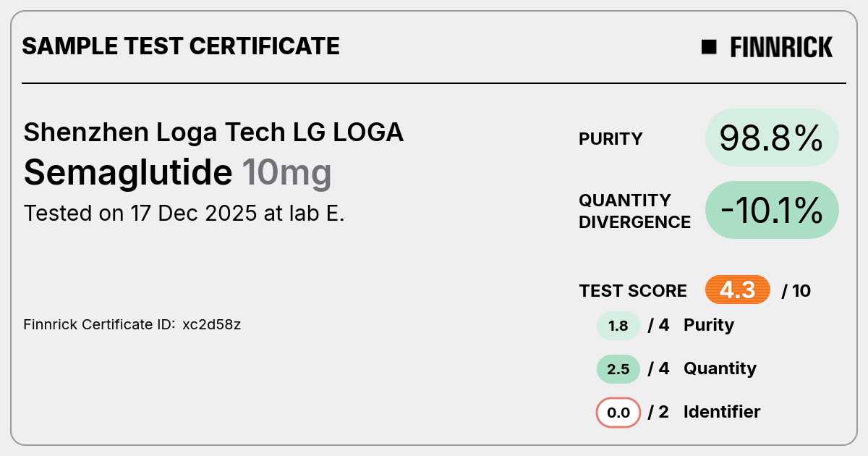Click the PURITY label beside the percentage
Viewport: 868px width, 456px height.
[x=610, y=139]
